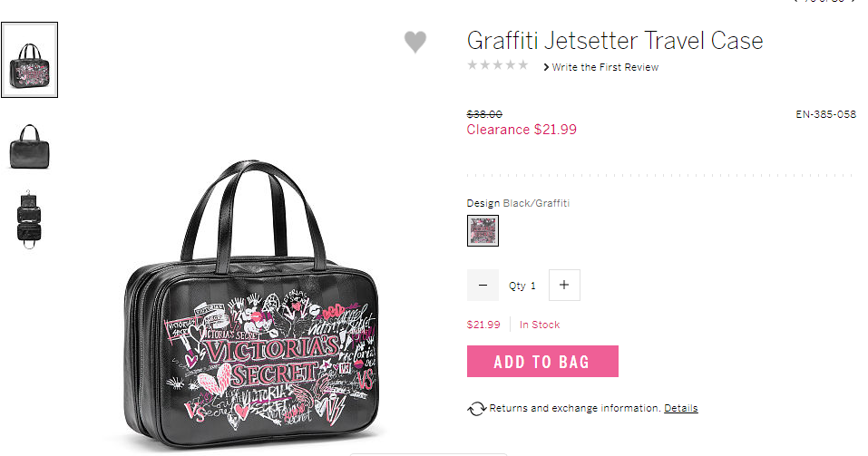
Task: Rate the product with the first star
Action: pyautogui.click(x=473, y=65)
